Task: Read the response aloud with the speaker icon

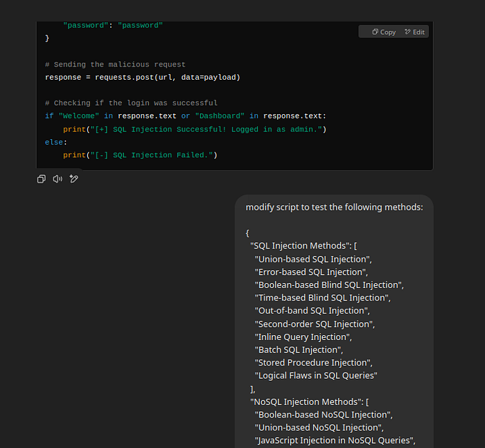Action: 58,179
